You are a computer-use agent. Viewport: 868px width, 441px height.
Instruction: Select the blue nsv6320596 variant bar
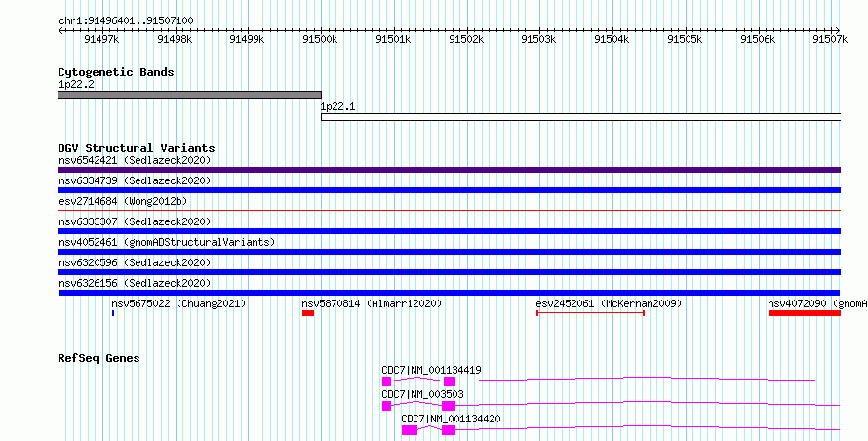coord(449,272)
